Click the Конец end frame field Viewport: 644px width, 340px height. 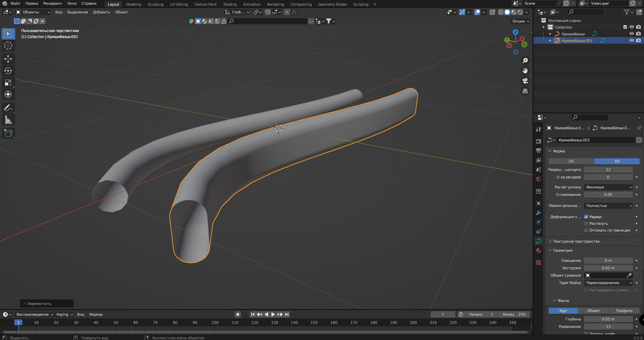514,314
